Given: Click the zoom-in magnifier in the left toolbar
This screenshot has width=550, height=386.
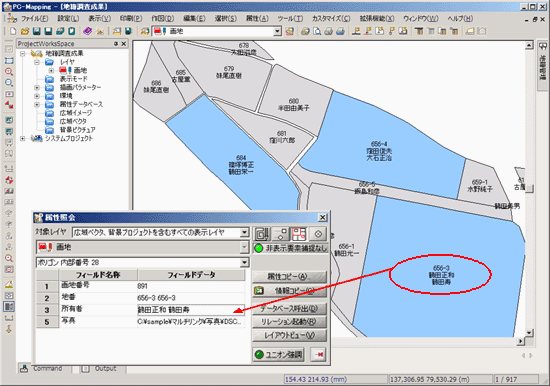Looking at the screenshot, I should (9, 72).
